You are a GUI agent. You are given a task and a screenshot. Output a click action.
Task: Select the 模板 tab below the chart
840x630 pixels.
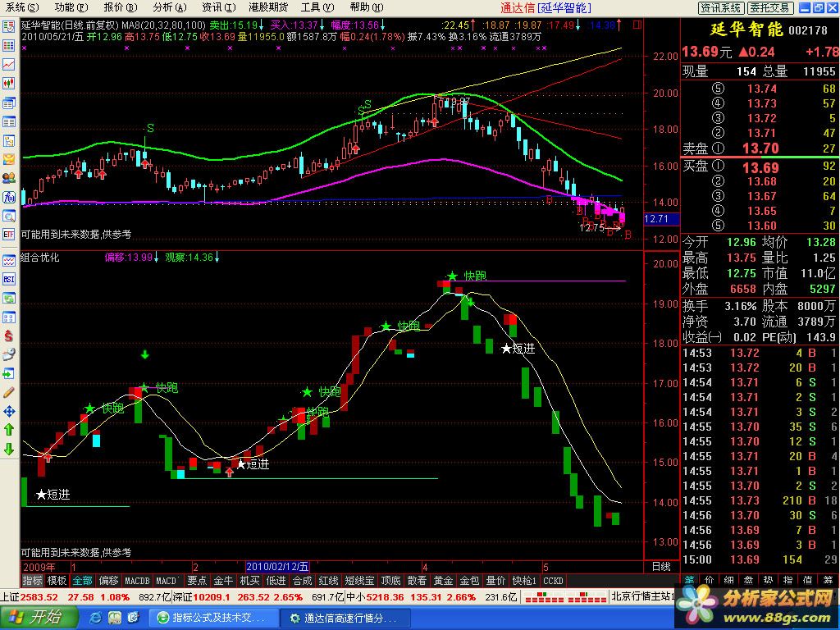point(57,581)
